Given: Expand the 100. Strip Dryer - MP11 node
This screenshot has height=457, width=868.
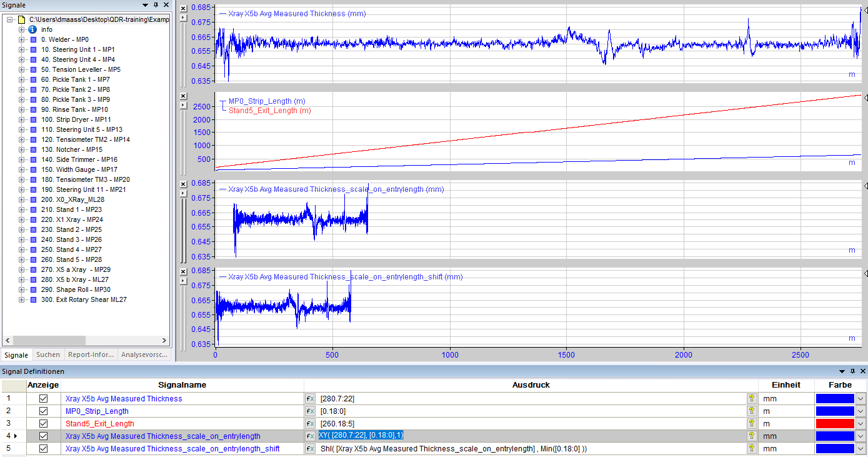Looking at the screenshot, I should (x=22, y=119).
